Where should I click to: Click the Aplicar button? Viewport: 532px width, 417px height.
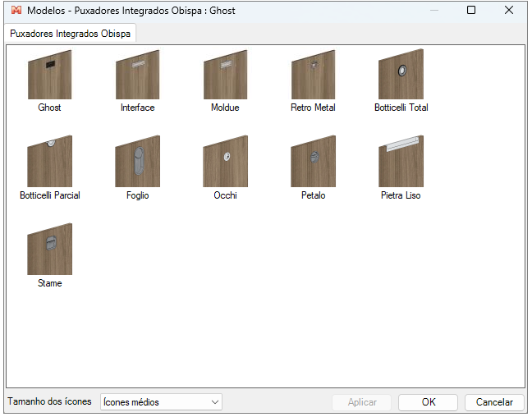tap(362, 402)
